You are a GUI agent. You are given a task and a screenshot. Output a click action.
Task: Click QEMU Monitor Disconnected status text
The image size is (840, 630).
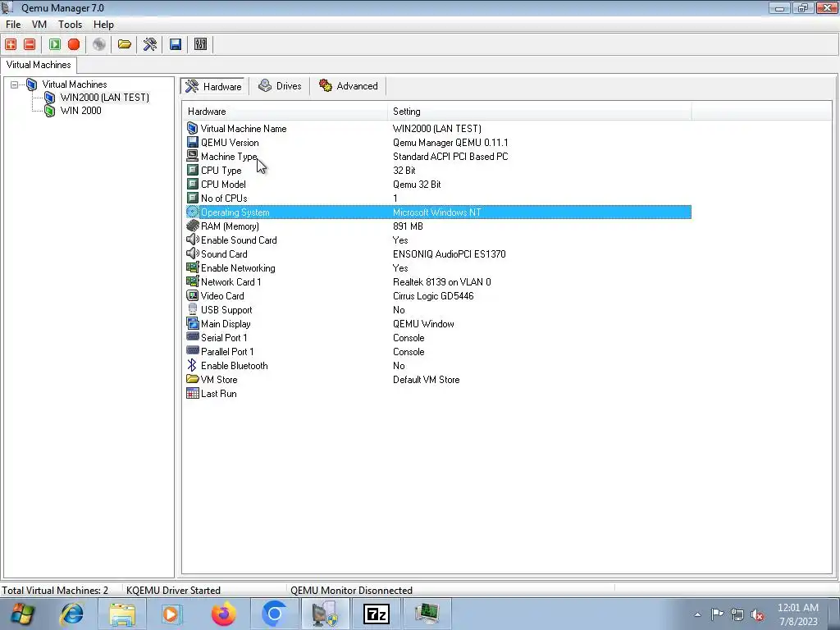pyautogui.click(x=351, y=591)
